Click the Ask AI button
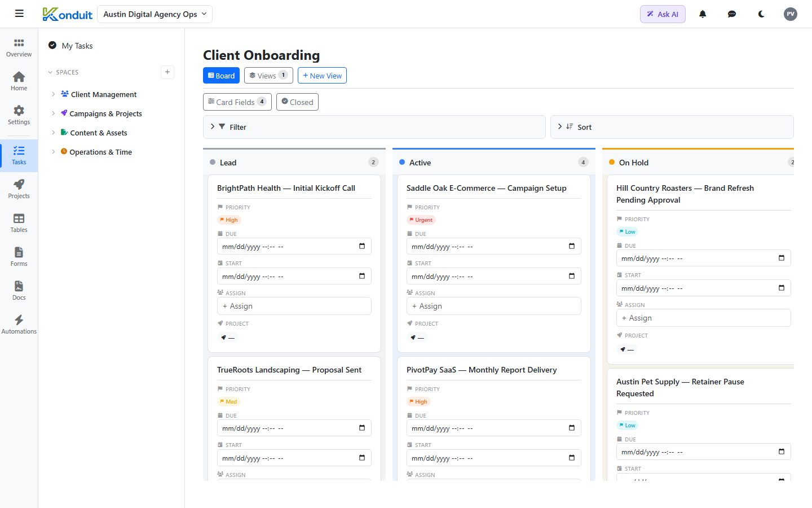 click(663, 14)
